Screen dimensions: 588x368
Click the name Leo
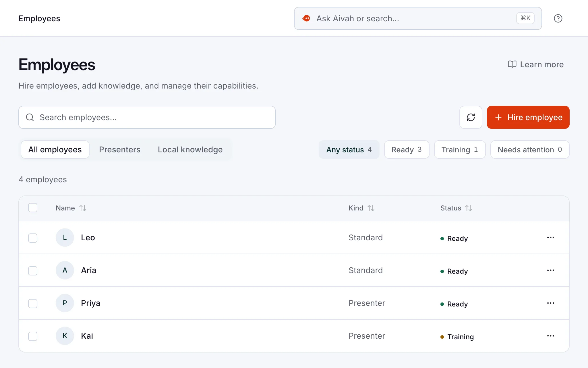(88, 237)
